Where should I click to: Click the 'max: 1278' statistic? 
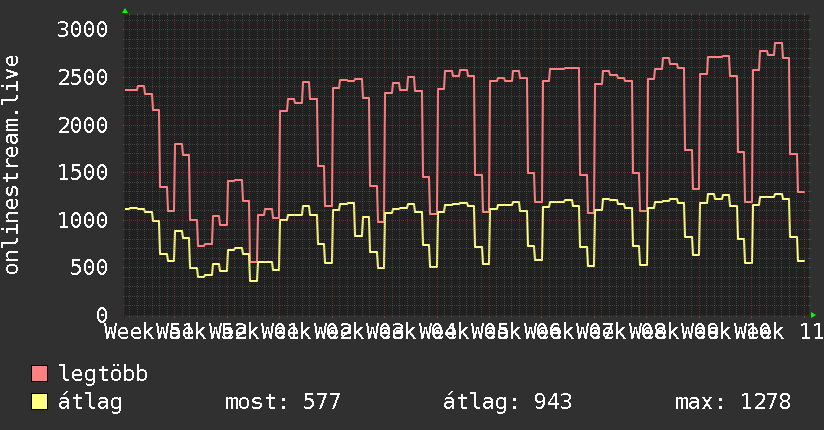point(733,402)
